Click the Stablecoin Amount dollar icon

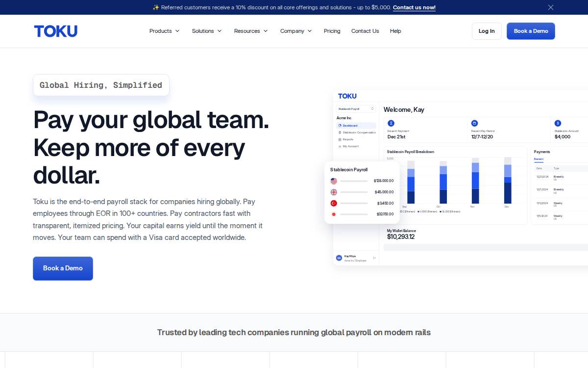(558, 123)
